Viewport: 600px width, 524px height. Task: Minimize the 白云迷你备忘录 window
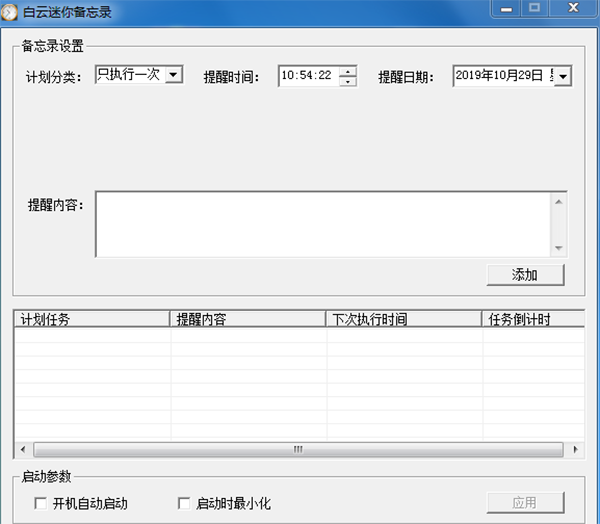(506, 8)
